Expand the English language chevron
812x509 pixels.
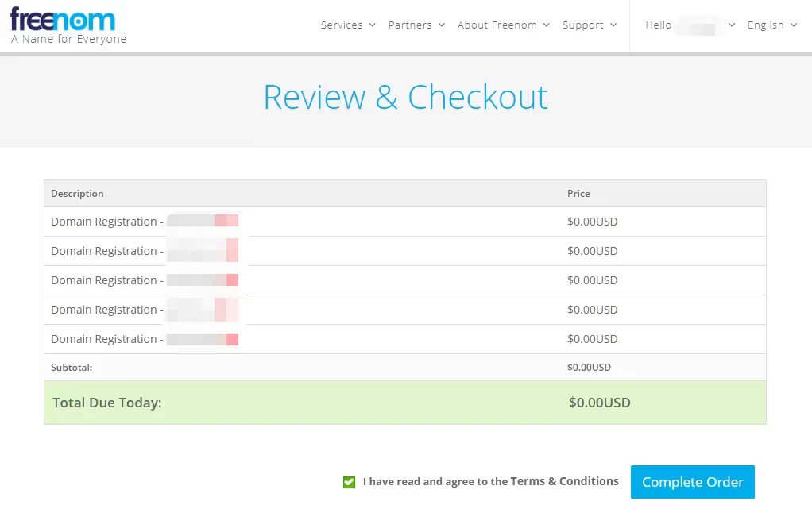[793, 25]
